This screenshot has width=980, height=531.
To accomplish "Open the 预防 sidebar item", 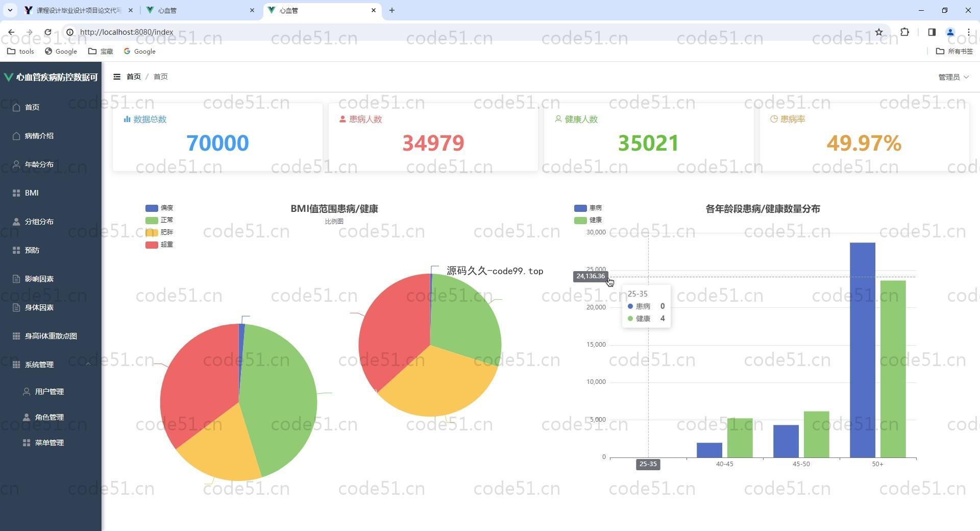I will click(51, 250).
